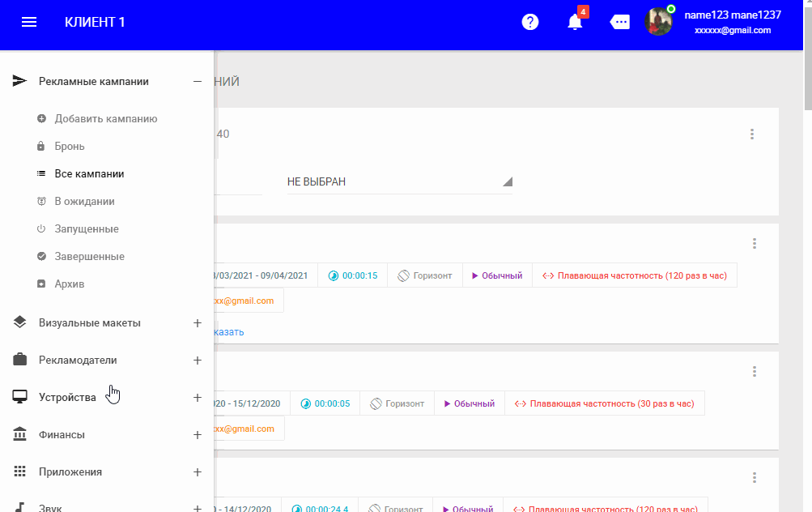Open Бронь in sidebar
Viewport: 812px width, 512px height.
[x=70, y=147]
